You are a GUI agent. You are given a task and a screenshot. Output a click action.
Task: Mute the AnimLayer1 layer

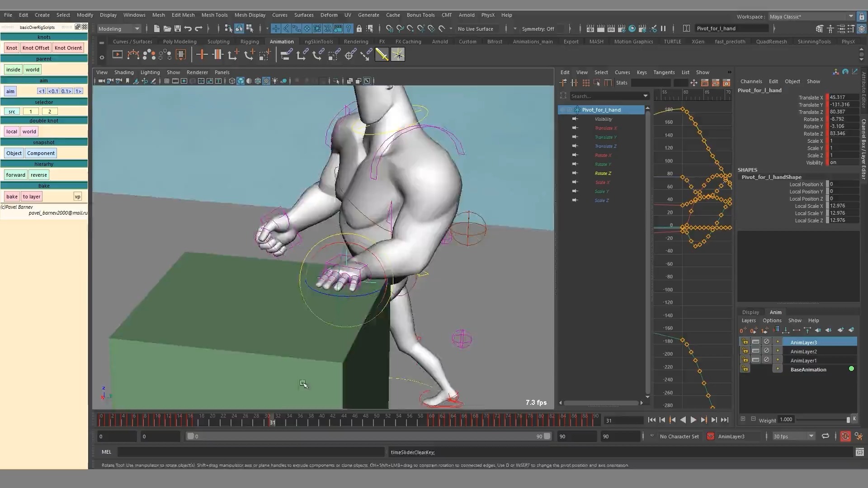(766, 360)
